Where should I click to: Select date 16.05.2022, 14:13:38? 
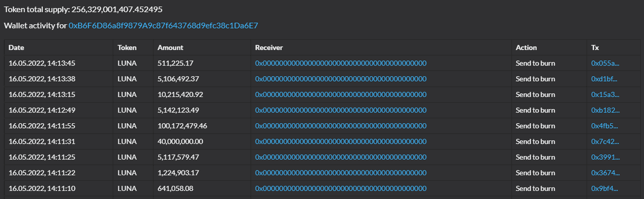point(42,79)
